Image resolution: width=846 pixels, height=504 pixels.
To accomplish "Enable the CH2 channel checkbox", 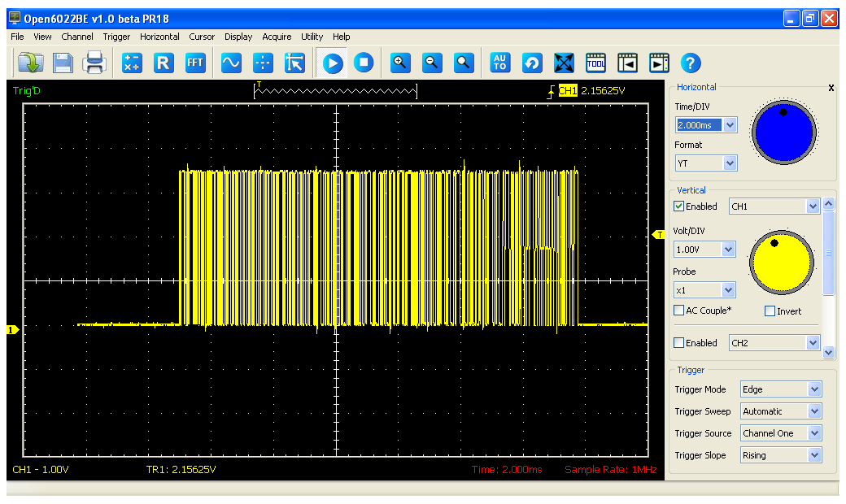I will click(x=678, y=342).
